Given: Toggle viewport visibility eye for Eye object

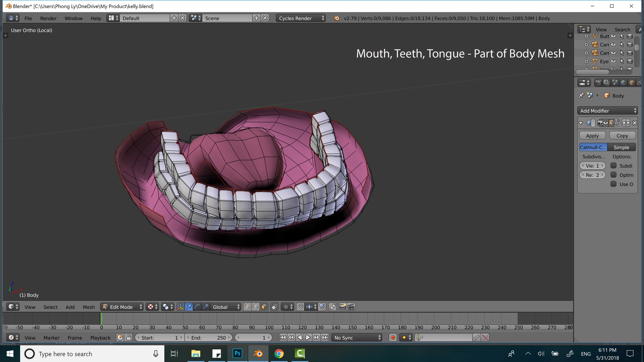Looking at the screenshot, I should tap(613, 61).
